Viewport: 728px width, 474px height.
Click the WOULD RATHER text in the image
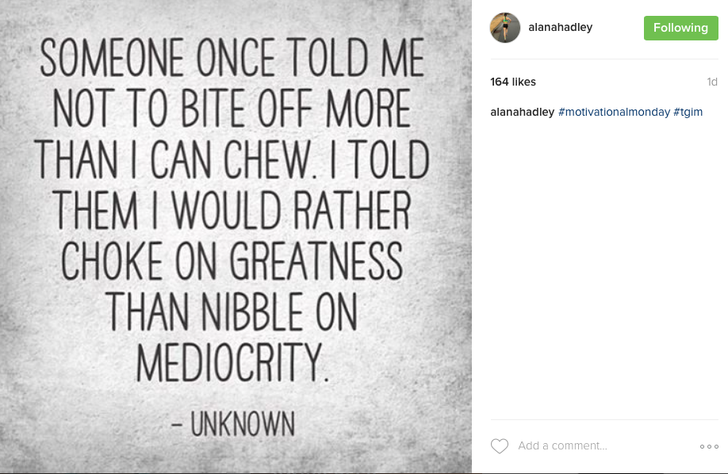pyautogui.click(x=292, y=210)
